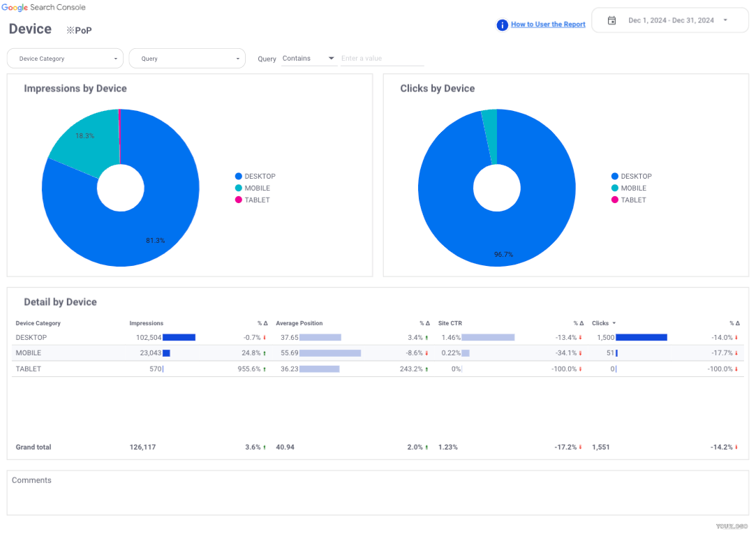Open the Device Category dropdown filter
The width and height of the screenshot is (756, 534).
65,59
